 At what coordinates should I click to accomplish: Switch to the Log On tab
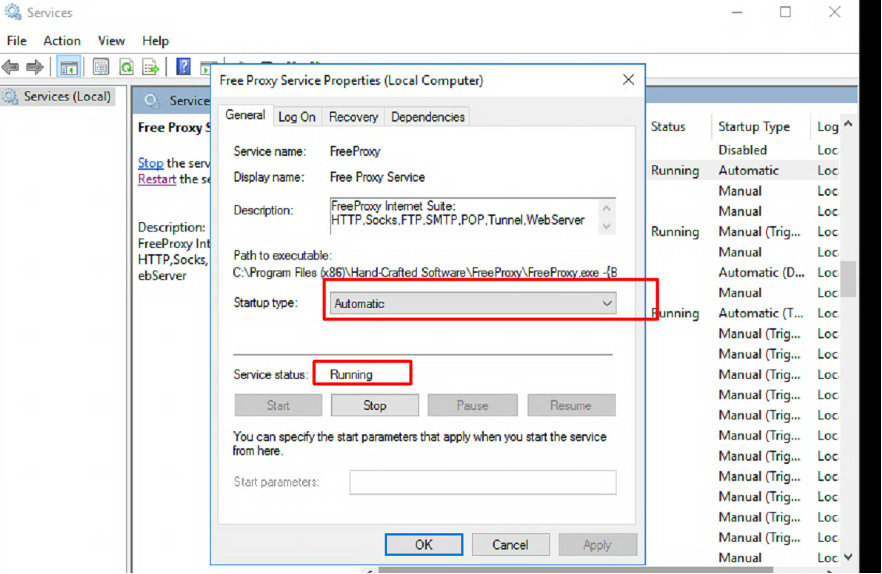(x=297, y=117)
